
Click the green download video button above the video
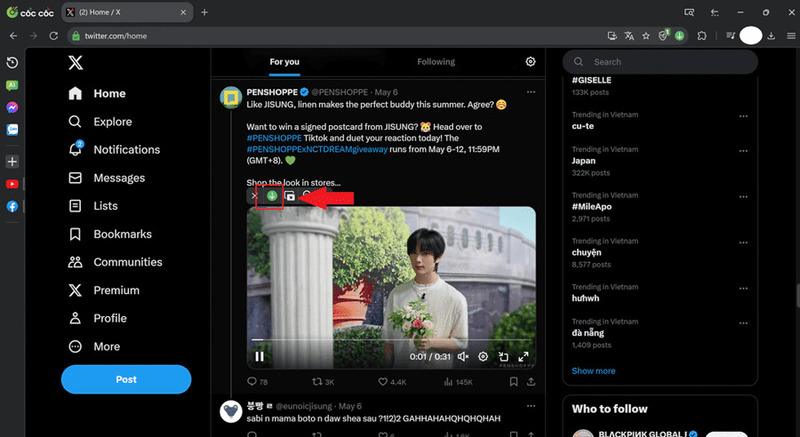click(272, 196)
